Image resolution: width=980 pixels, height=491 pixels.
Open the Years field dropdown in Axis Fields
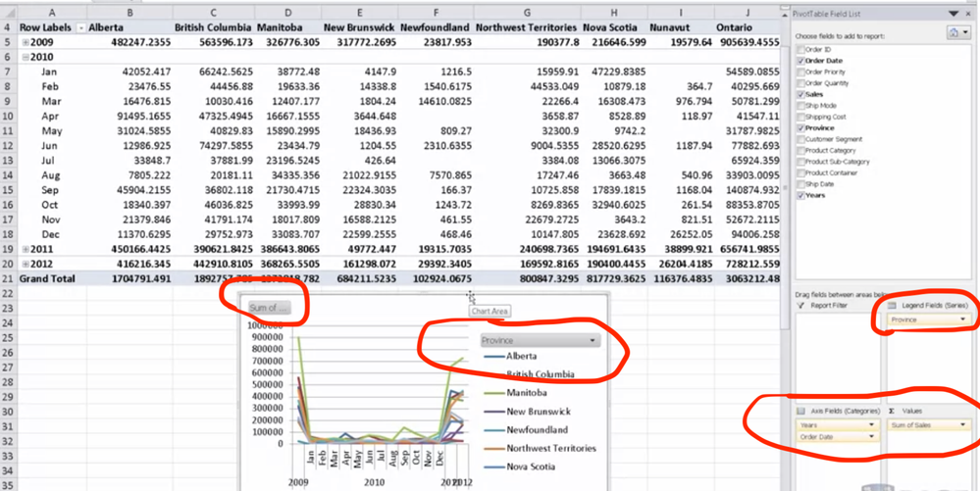pos(871,424)
